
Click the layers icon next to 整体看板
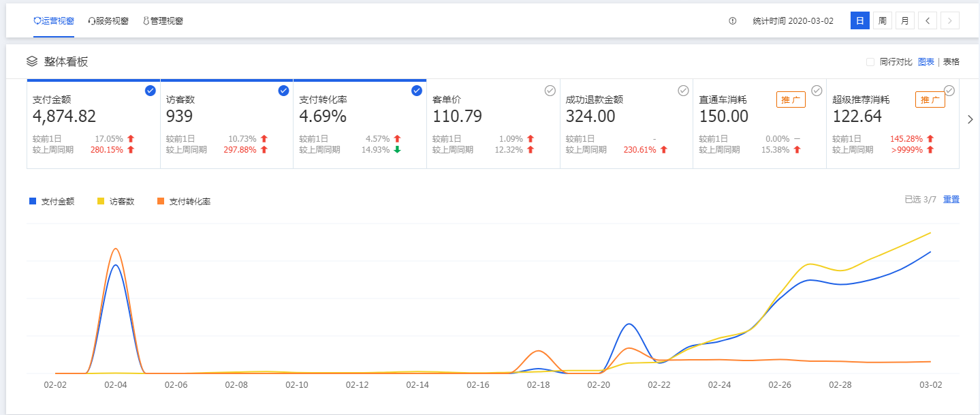click(32, 61)
